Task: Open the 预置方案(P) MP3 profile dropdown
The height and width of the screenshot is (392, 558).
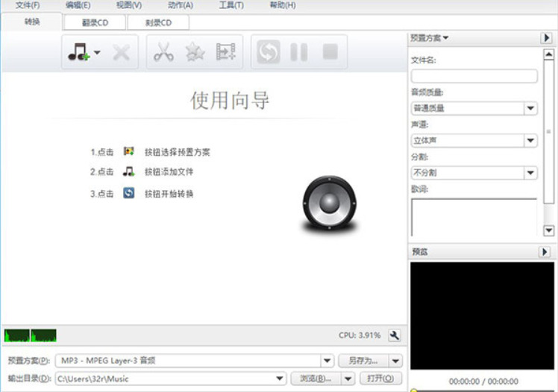Action: 327,361
